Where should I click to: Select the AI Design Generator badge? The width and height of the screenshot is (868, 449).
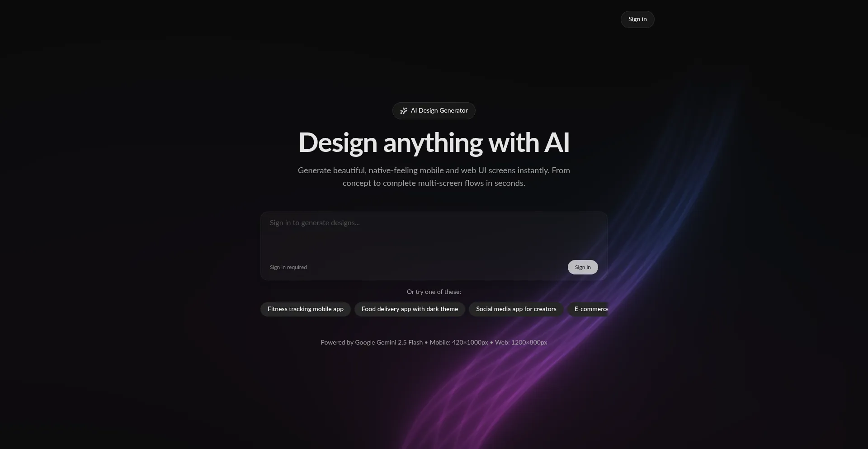[x=434, y=111]
